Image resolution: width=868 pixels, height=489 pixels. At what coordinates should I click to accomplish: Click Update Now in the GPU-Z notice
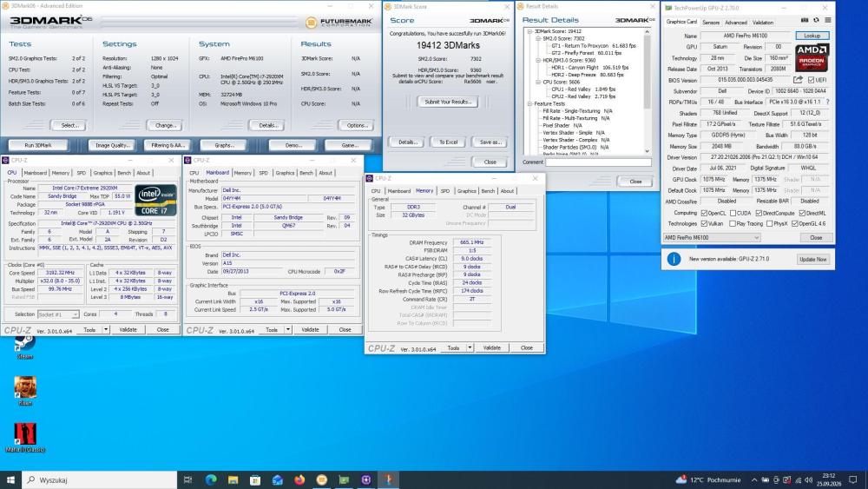tap(812, 259)
